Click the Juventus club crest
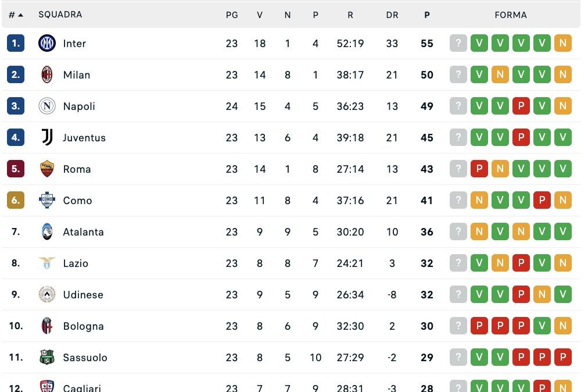Viewport: 588px width, 392px height. point(46,137)
